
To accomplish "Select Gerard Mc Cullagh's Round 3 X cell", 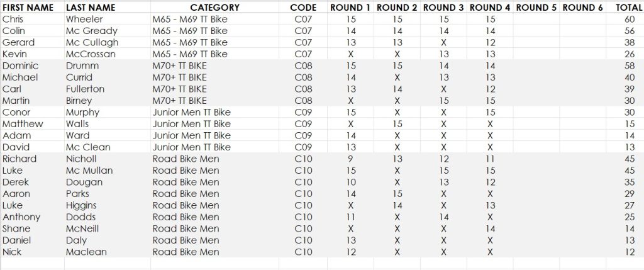I will tap(443, 42).
